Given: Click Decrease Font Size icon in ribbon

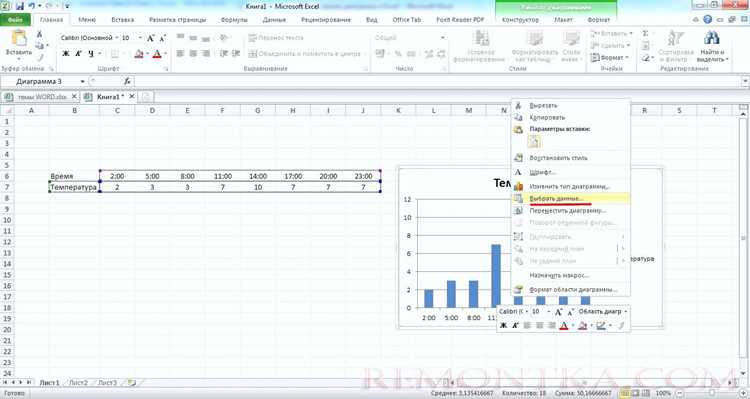Looking at the screenshot, I should (x=163, y=38).
